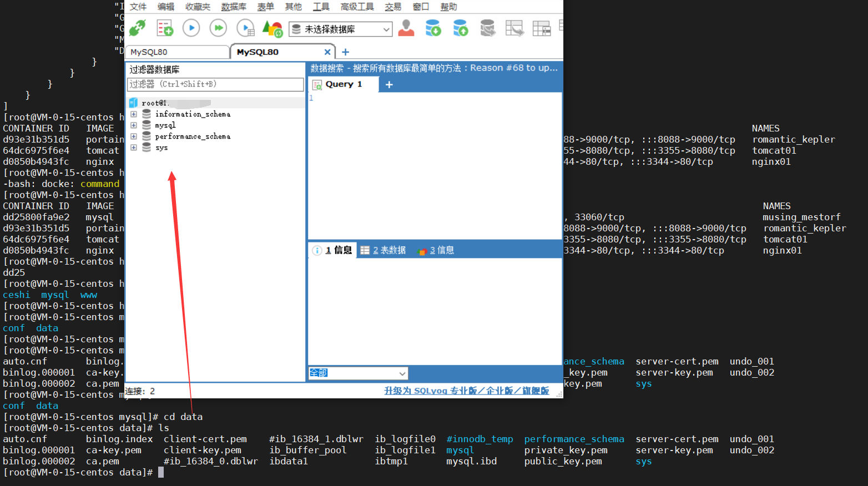Select the root@ server node

176,103
